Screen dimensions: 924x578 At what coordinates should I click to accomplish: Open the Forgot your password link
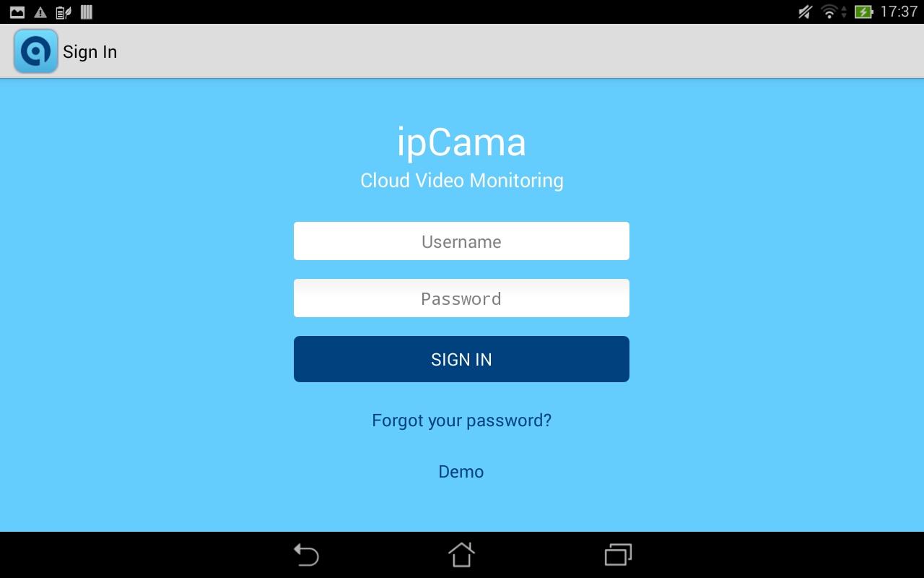[461, 420]
